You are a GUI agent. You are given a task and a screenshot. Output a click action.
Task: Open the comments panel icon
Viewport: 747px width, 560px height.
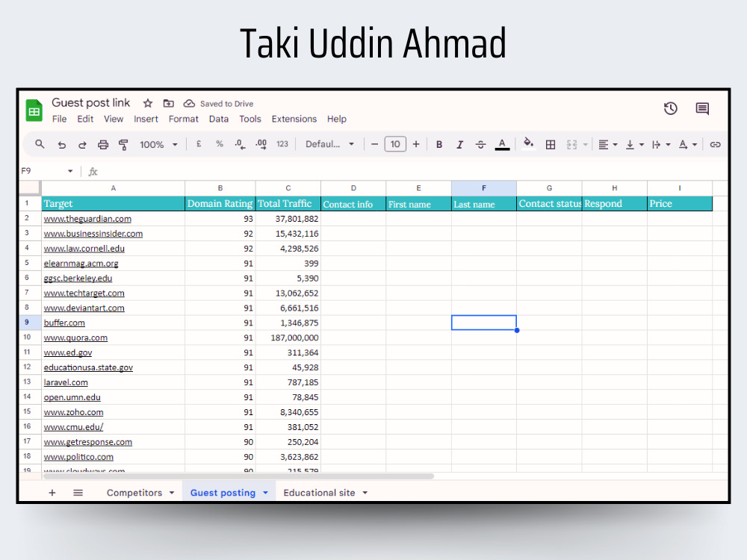(702, 108)
